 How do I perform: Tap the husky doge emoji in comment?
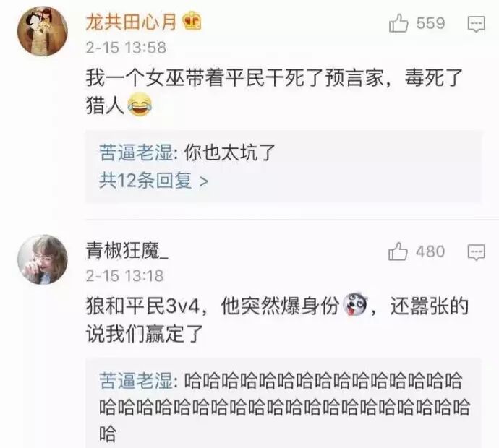355,304
